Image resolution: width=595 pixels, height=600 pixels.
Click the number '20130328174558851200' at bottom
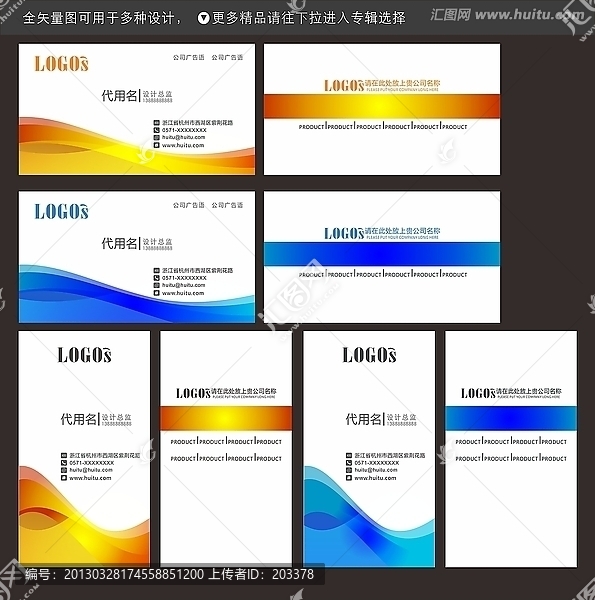[x=134, y=574]
